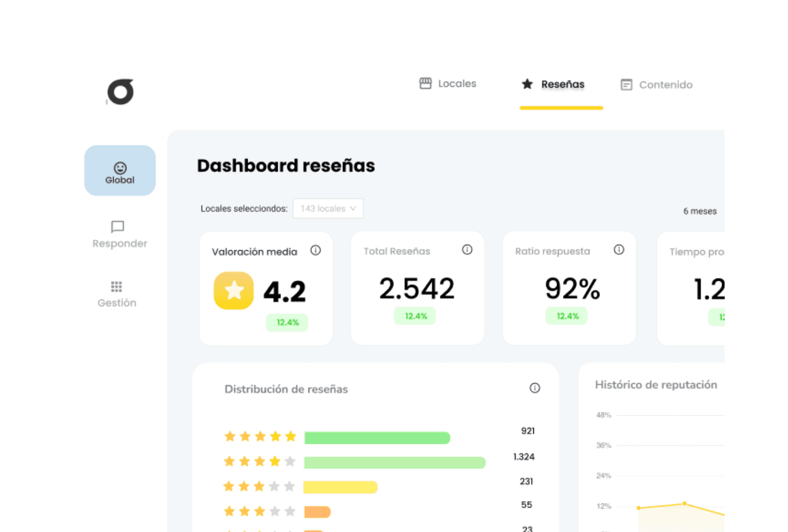The width and height of the screenshot is (788, 532).
Task: Click the peak data point on reputation chart
Action: (x=685, y=503)
